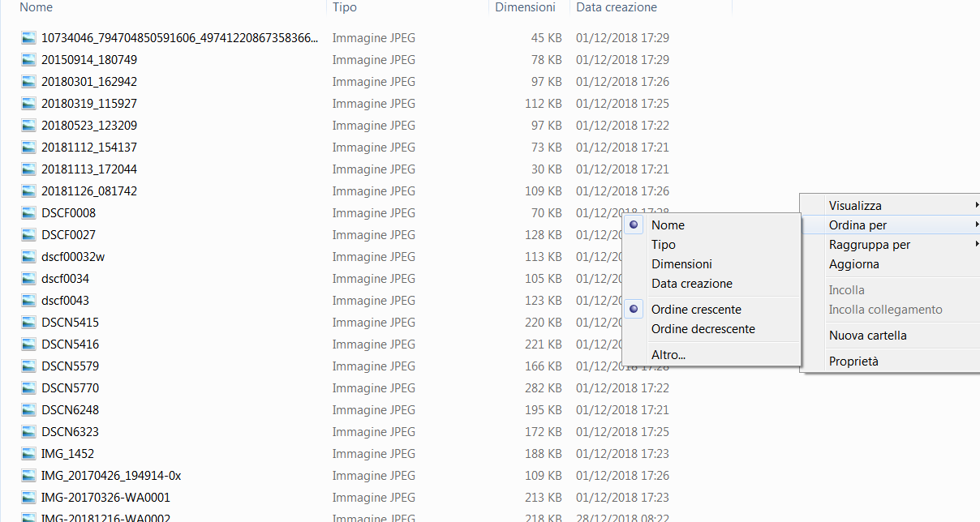Click the file icon next to DSCN5415
This screenshot has width=980, height=522.
[29, 323]
